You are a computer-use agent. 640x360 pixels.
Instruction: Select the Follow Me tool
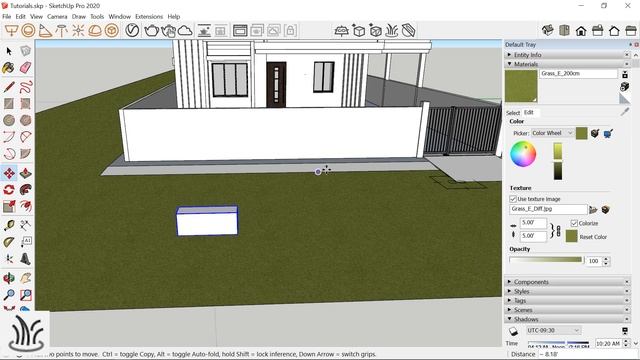26,189
